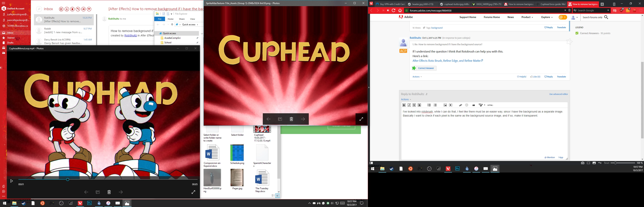644x207 pixels.
Task: Click Use advanced editor link
Action: [558, 94]
